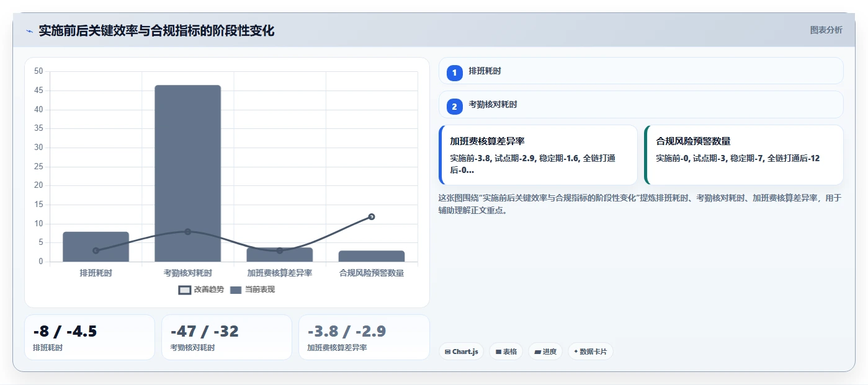Click the 排班耗时 bar in chart

point(96,247)
